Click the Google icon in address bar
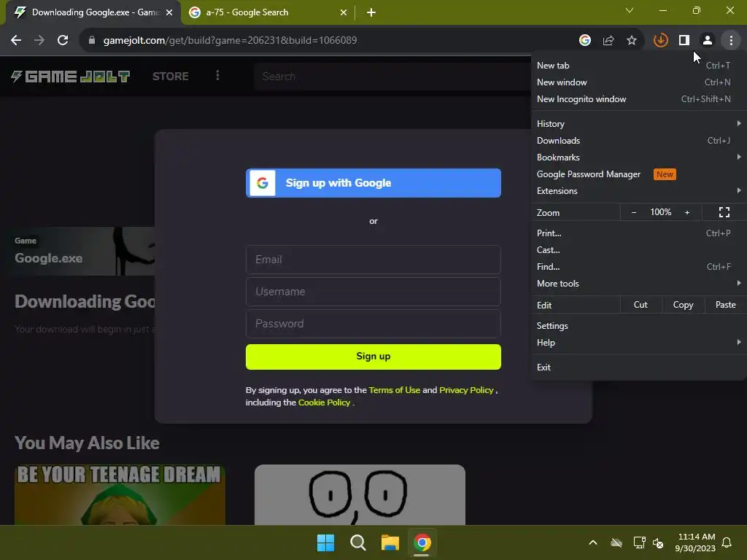 tap(585, 40)
